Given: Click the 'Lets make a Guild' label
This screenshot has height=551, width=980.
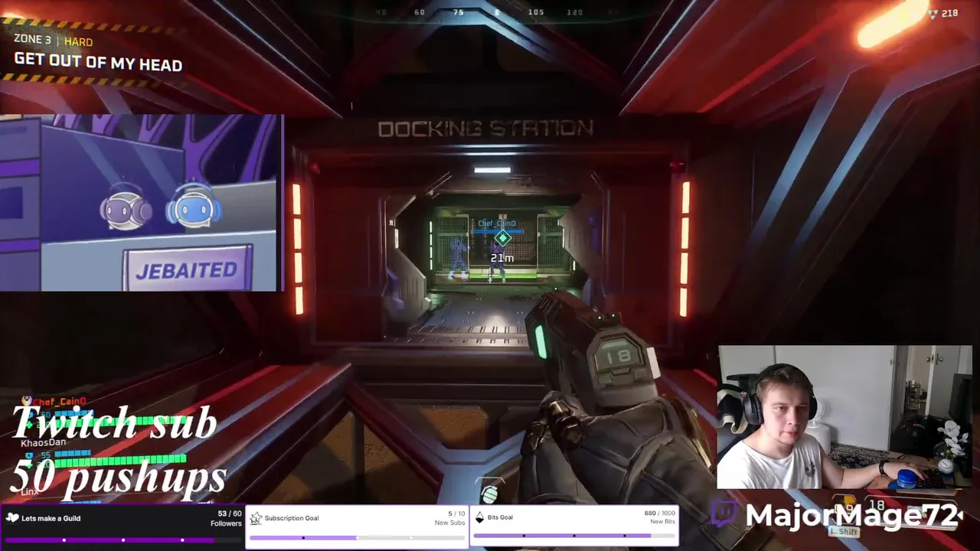Looking at the screenshot, I should tap(51, 518).
